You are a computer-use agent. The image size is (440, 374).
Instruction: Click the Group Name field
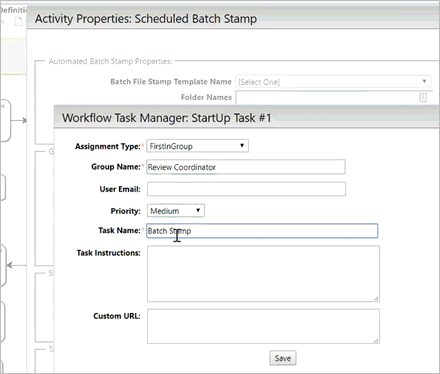pos(246,167)
